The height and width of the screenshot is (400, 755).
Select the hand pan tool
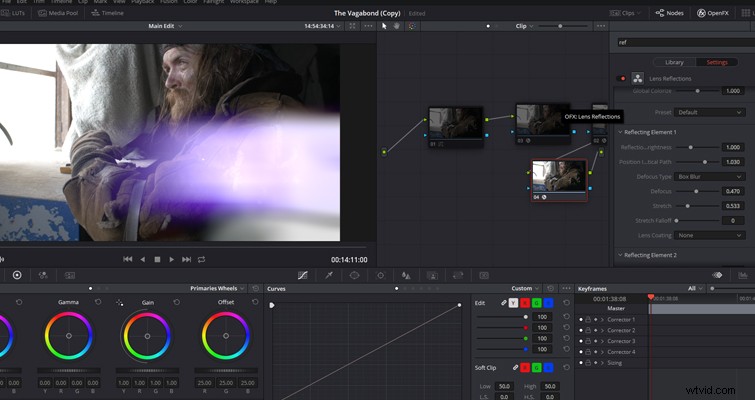[397, 26]
